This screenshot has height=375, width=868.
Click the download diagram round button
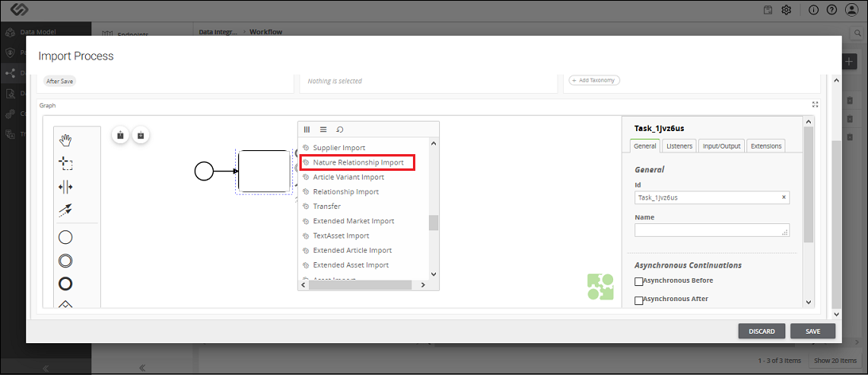click(x=141, y=134)
